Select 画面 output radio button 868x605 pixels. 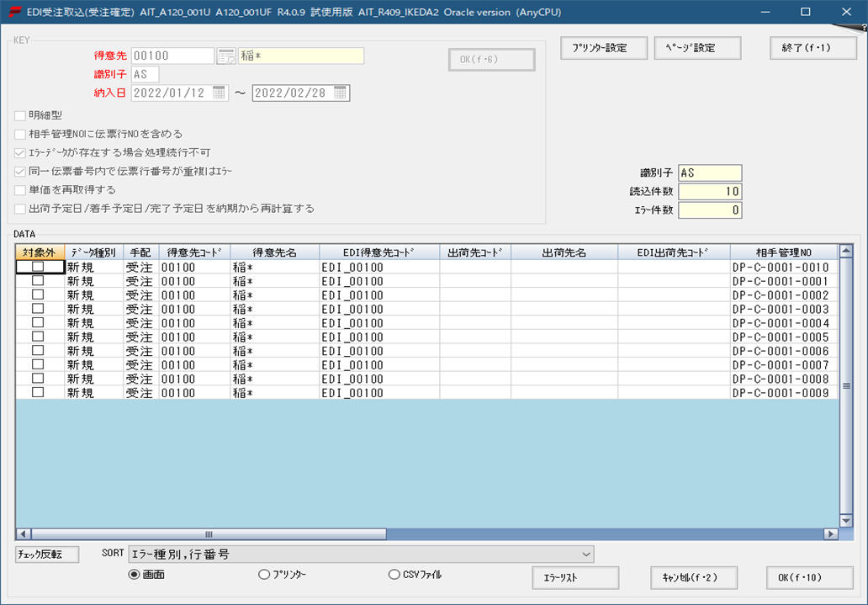click(x=134, y=575)
